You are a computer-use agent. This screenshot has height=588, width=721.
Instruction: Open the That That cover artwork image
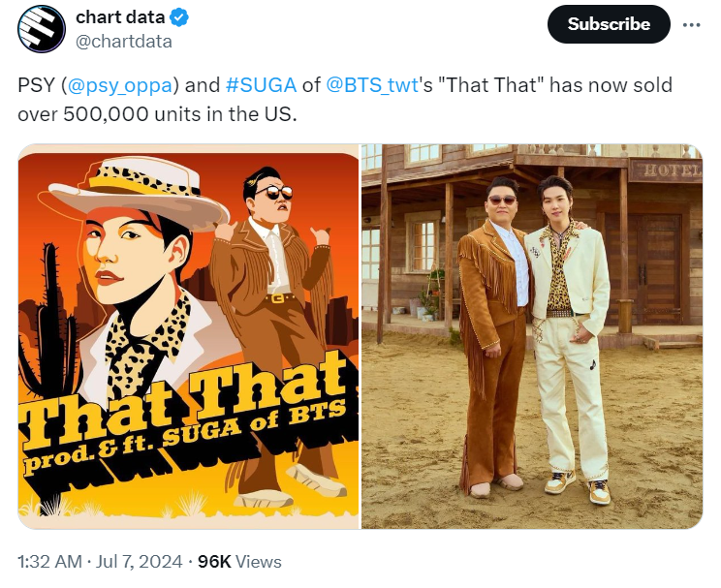coord(189,336)
